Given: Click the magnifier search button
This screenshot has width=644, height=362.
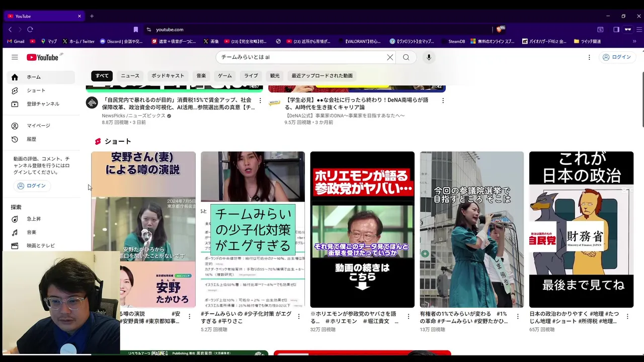Looking at the screenshot, I should pyautogui.click(x=406, y=57).
